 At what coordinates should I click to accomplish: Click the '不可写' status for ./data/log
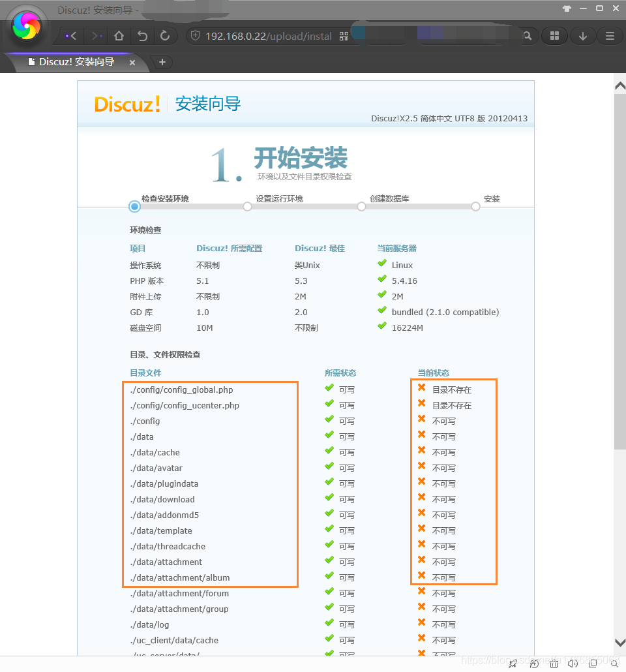443,624
